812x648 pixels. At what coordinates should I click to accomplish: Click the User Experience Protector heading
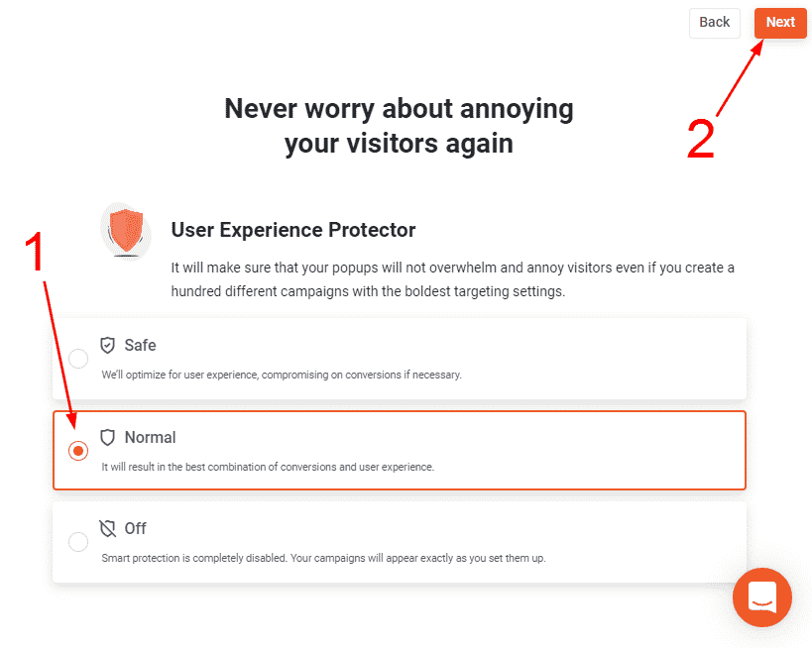pos(293,230)
